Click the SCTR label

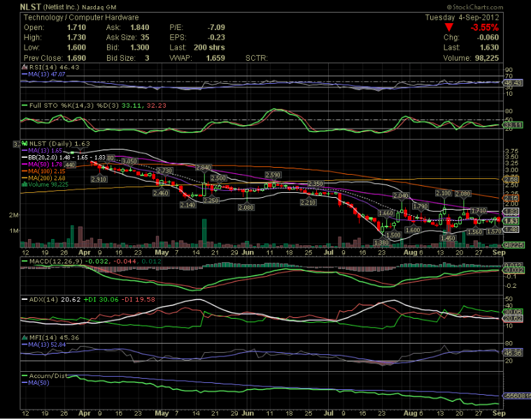pos(256,58)
